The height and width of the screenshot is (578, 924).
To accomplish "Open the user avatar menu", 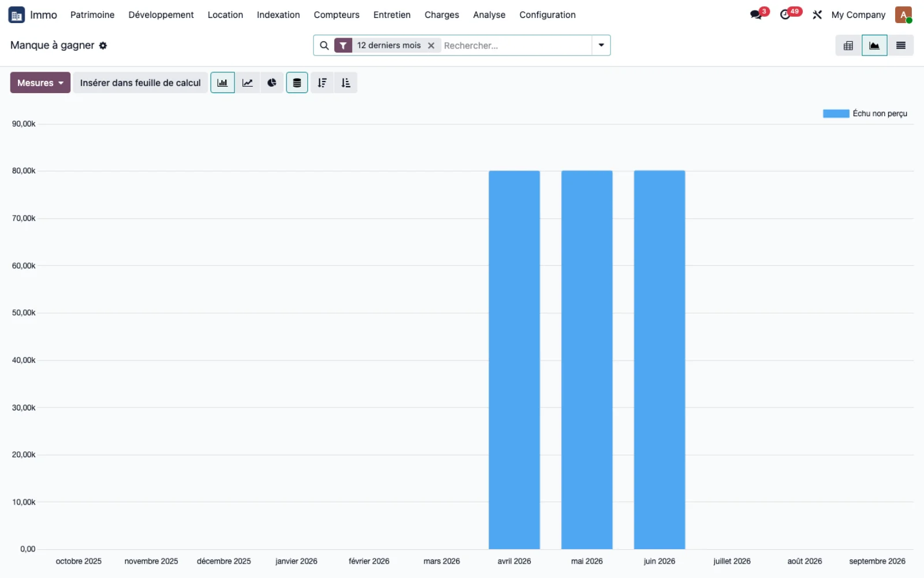I will click(x=903, y=15).
